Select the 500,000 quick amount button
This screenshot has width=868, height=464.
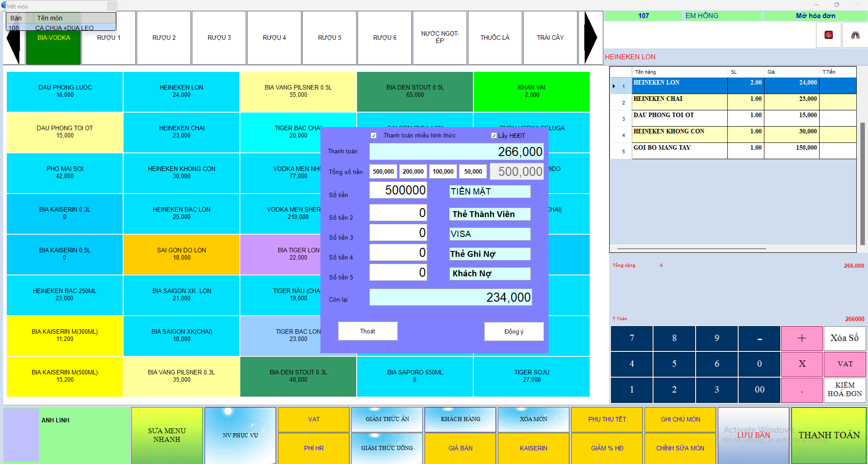click(383, 171)
